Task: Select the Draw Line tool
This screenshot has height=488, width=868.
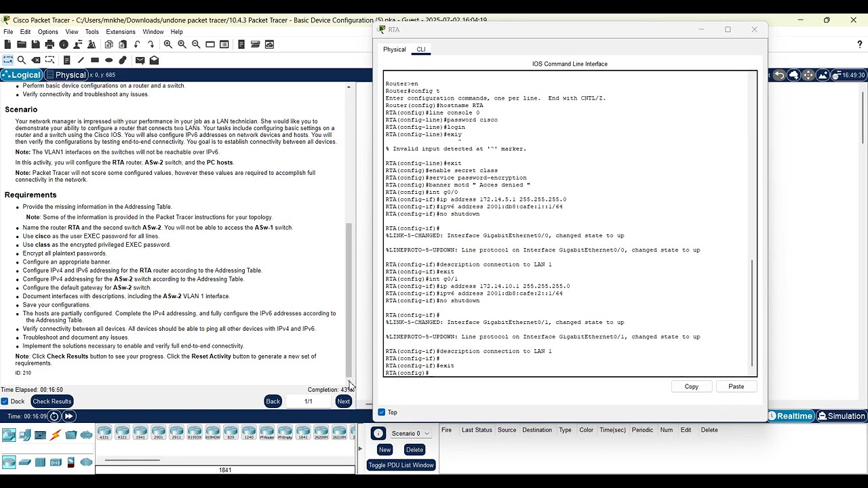Action: [81, 60]
